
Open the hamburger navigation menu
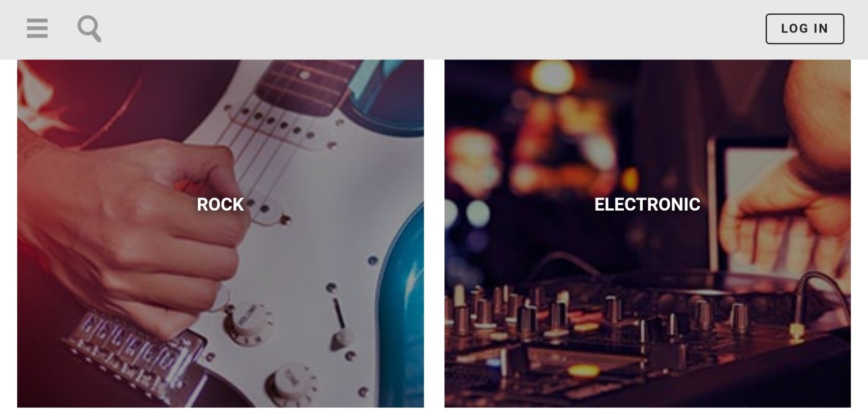(37, 28)
